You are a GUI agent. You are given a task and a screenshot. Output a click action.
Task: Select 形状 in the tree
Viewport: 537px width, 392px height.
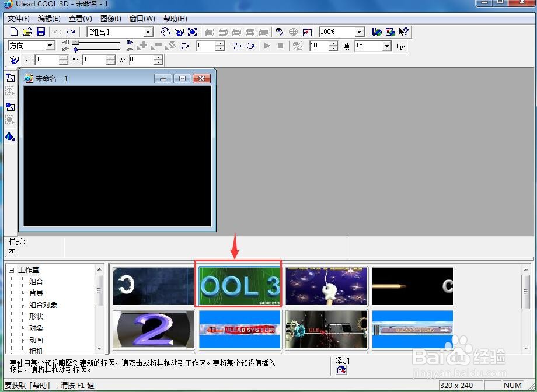coord(36,317)
